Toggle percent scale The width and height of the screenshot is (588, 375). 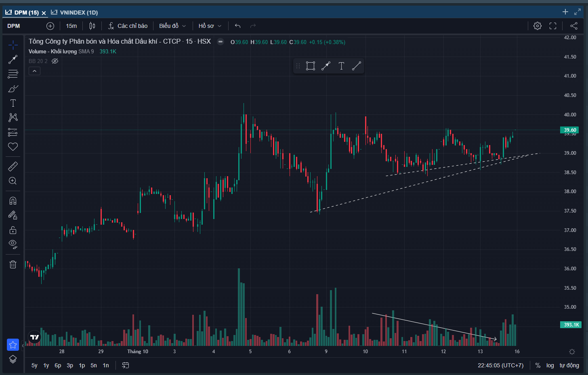click(x=538, y=365)
